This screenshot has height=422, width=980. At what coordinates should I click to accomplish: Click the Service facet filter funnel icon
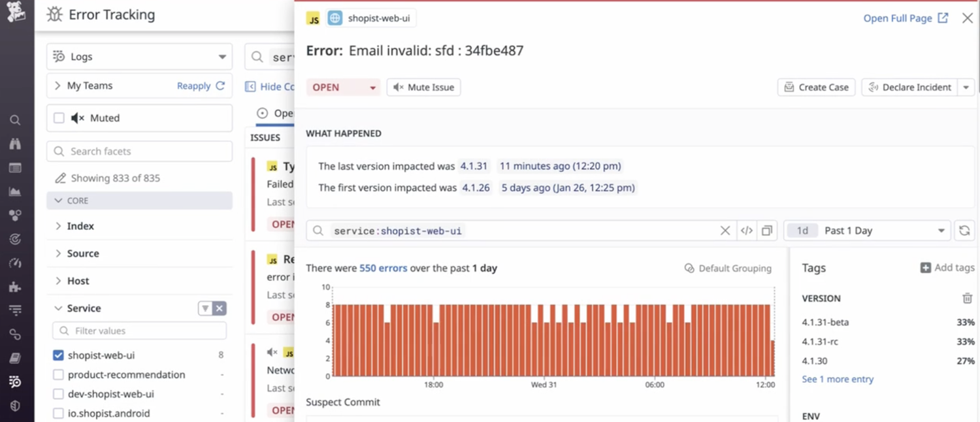point(205,308)
